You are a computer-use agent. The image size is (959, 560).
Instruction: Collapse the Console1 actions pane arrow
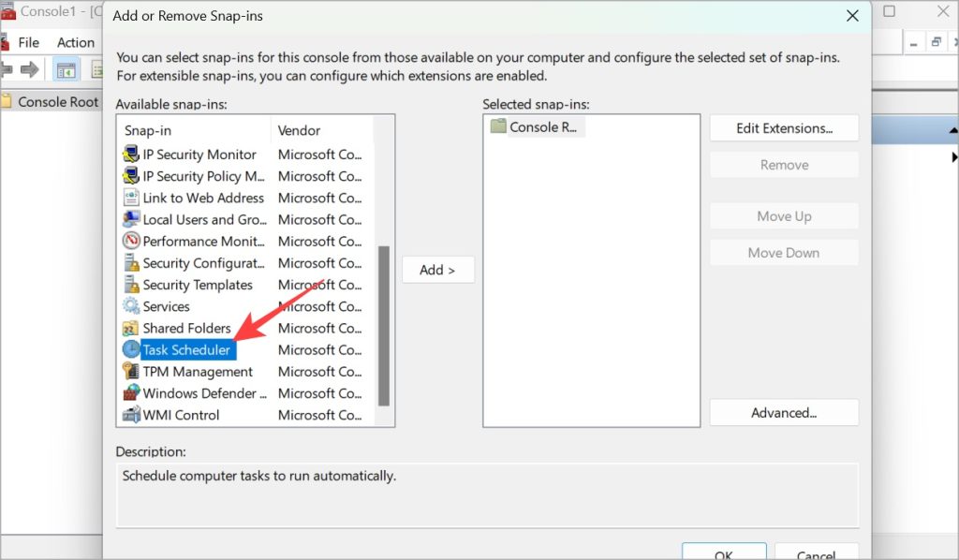953,130
